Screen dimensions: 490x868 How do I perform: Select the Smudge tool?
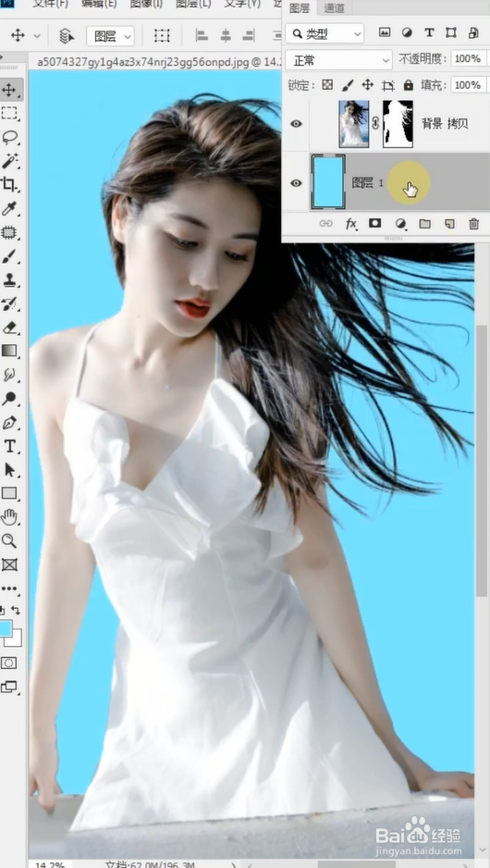[x=9, y=375]
